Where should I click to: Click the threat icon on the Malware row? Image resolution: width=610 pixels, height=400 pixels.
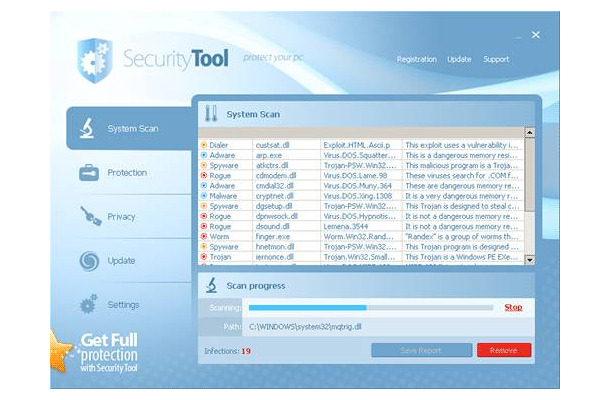203,196
